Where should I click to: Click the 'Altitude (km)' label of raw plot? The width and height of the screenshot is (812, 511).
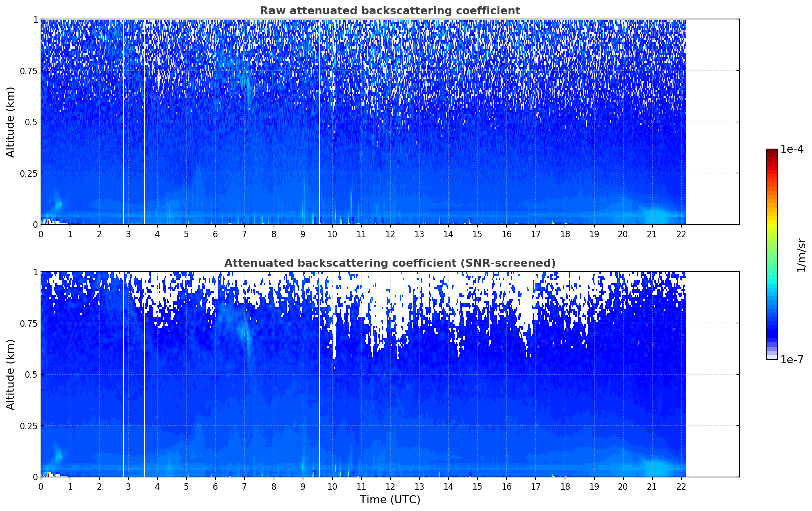click(11, 122)
